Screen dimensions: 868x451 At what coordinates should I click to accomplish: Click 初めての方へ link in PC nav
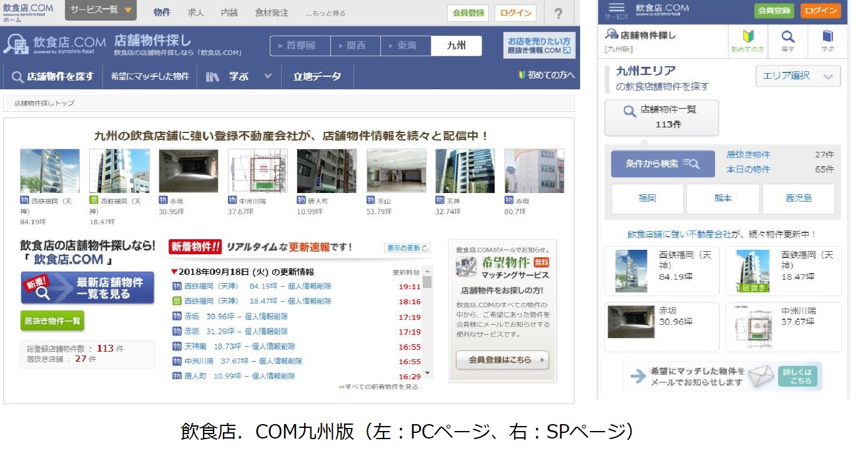click(547, 75)
